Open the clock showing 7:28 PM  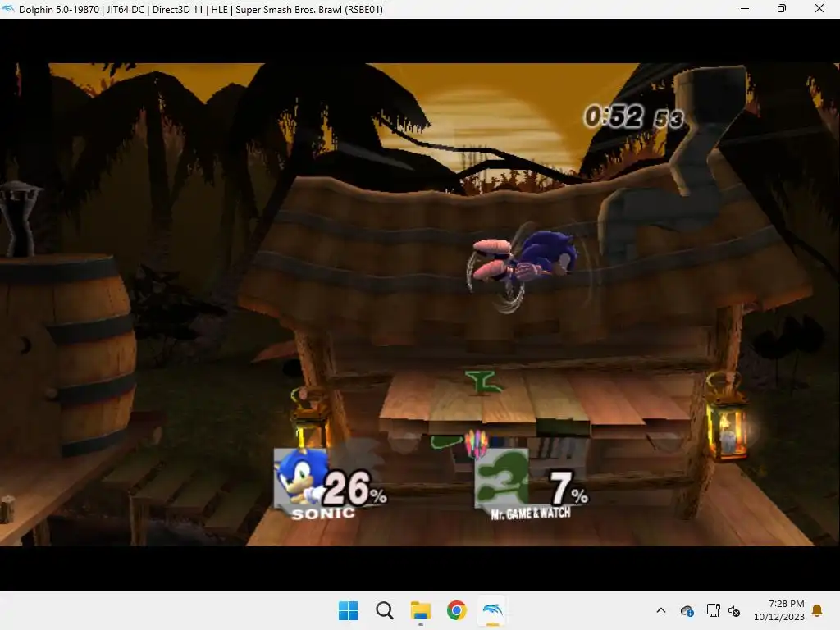786,604
